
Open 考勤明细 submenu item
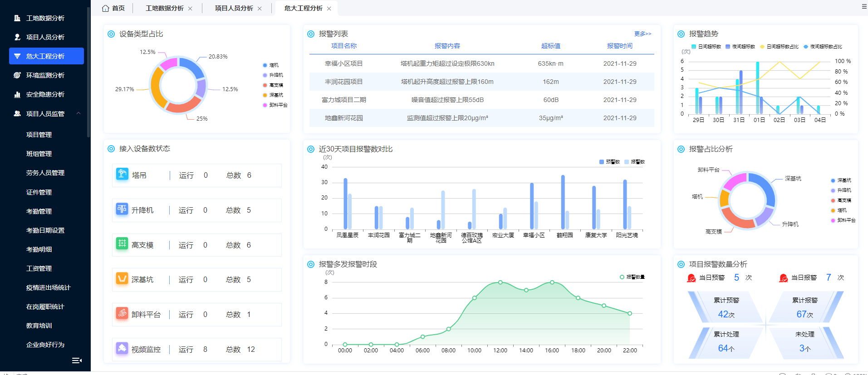point(39,249)
